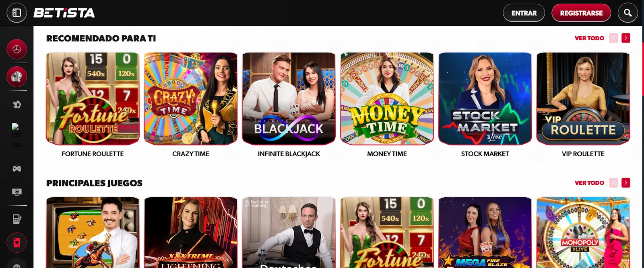Go to the Betista logo home
Viewport: 644px width, 268px height.
tap(64, 13)
